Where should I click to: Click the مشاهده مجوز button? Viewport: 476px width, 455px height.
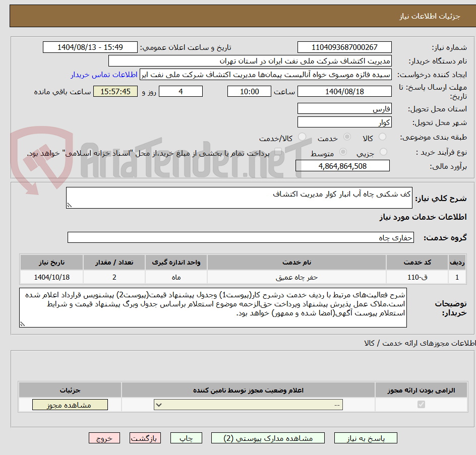coord(70,404)
